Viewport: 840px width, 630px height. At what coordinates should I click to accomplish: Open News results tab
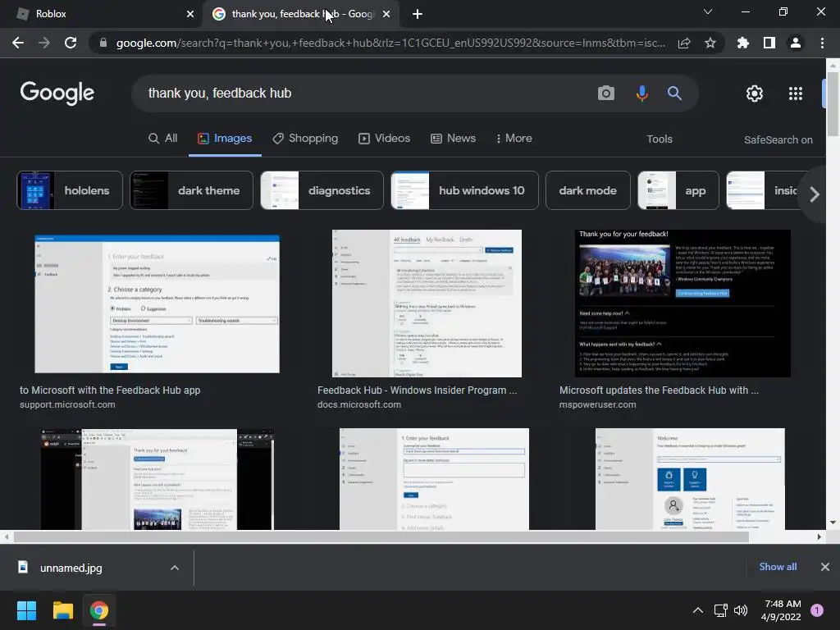coord(453,138)
